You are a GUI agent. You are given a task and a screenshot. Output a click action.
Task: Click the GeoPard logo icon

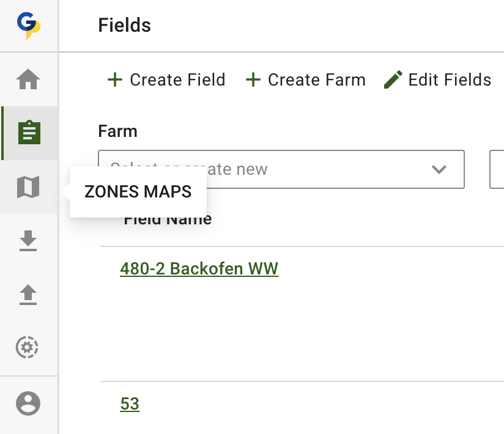coord(28,26)
